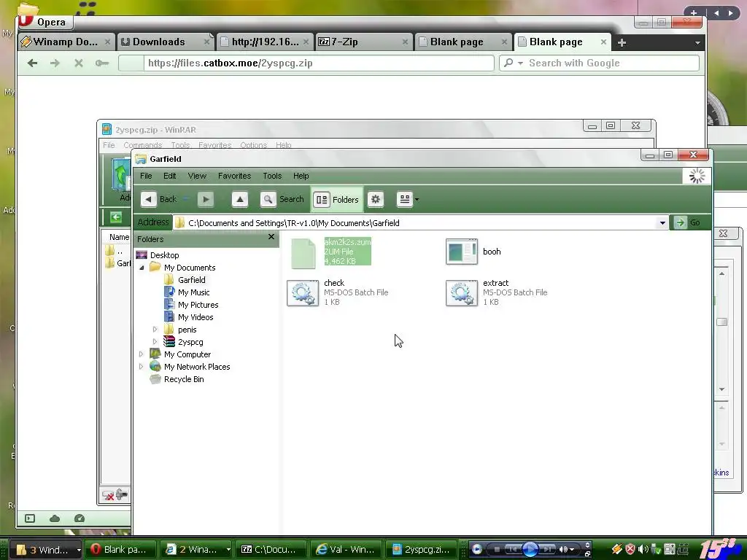Open the WinRAR Favorites menu
Image resolution: width=747 pixels, height=560 pixels.
pyautogui.click(x=214, y=145)
